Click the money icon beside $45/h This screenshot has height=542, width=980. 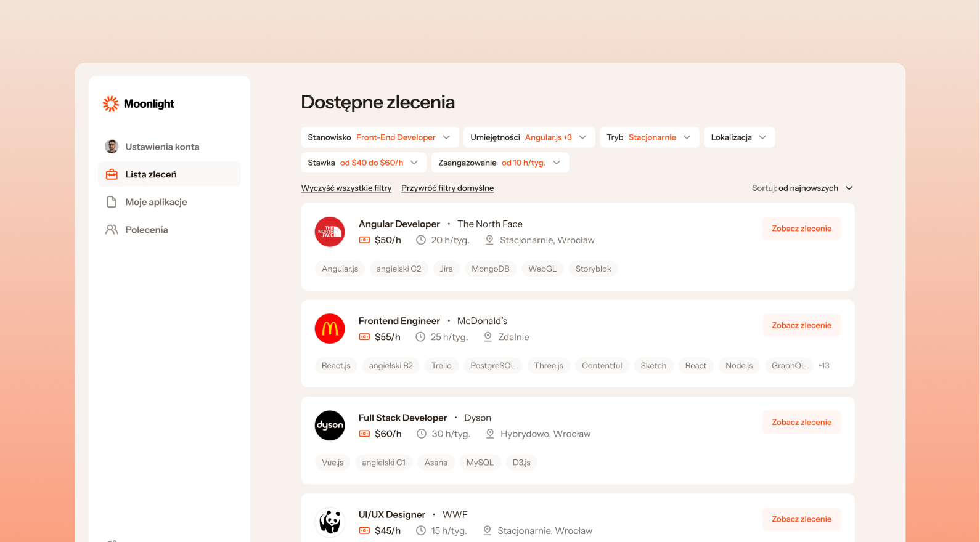(364, 530)
